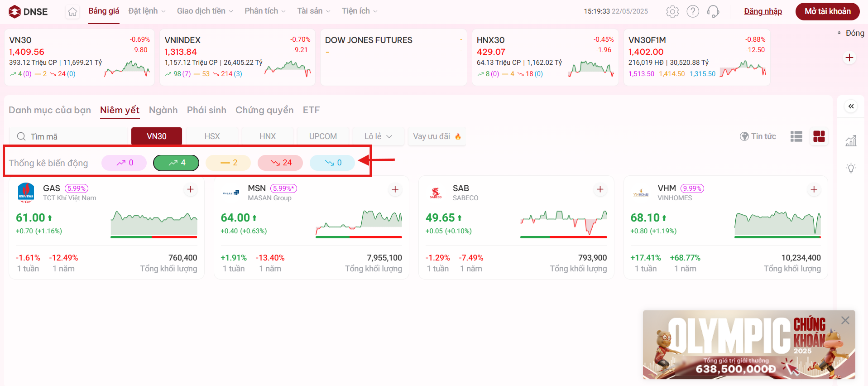Expand the right sidebar double-chevron
Image resolution: width=868 pixels, height=386 pixels.
pyautogui.click(x=851, y=106)
